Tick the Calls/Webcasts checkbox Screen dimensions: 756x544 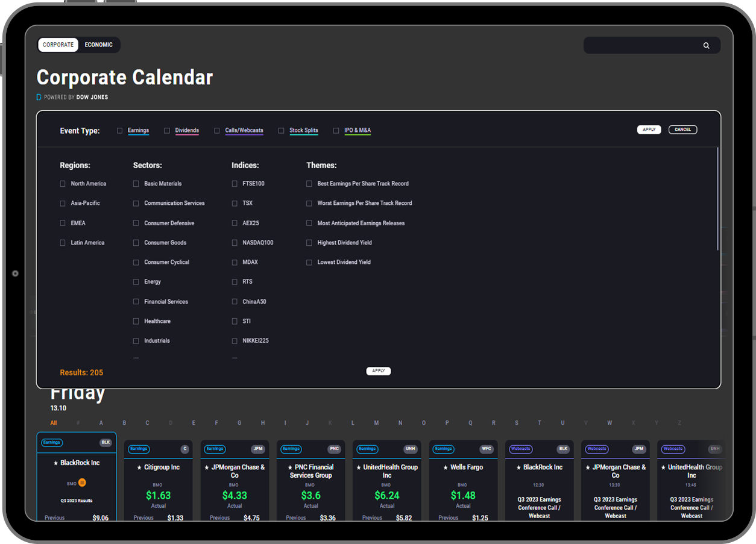click(217, 130)
